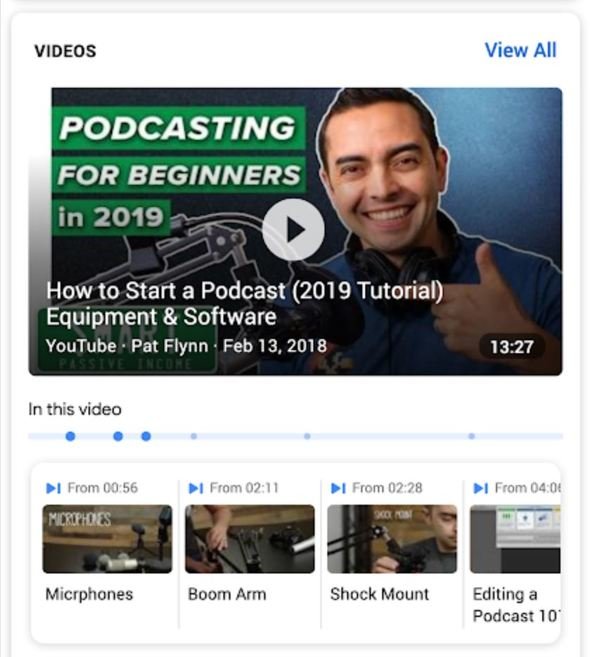Click the video title How to Start a Podcast
Screen dimensions: 590x657
coord(245,303)
